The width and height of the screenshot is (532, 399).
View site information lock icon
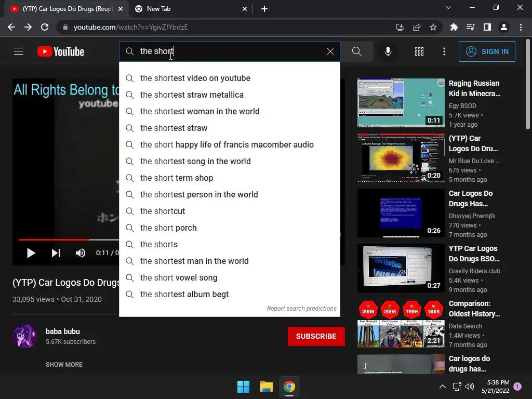65,27
